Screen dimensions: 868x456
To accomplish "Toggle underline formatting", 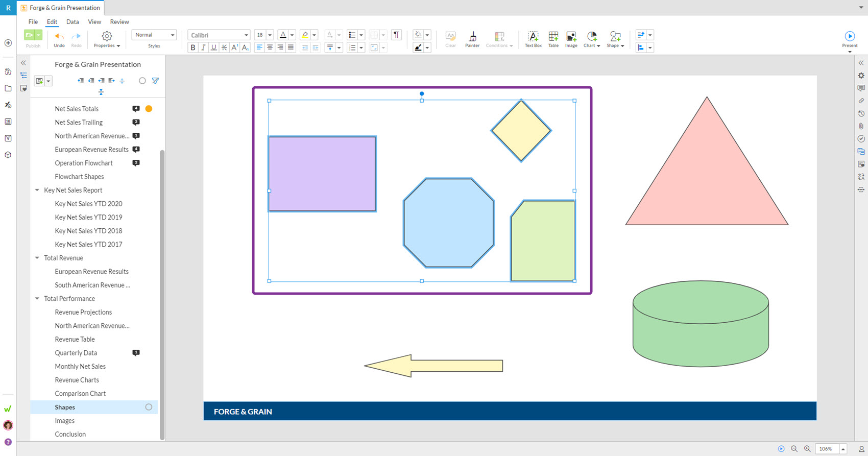I will 214,47.
